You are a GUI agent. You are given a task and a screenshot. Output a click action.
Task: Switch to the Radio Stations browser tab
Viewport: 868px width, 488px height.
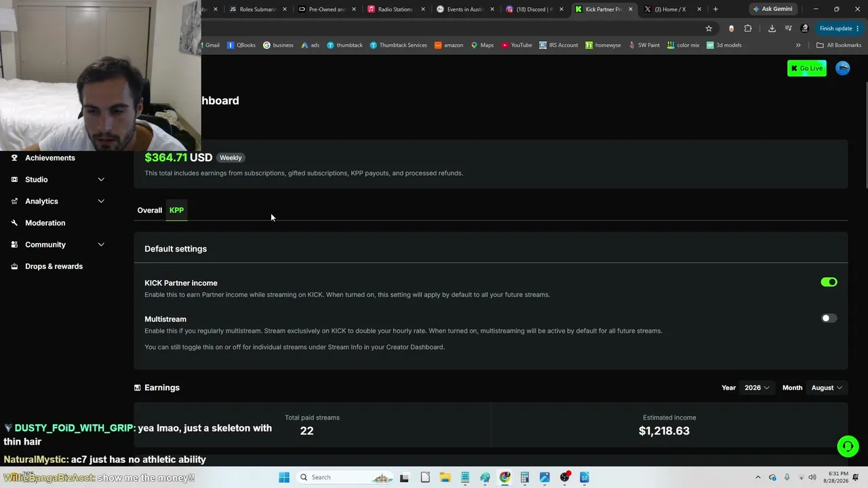click(x=396, y=9)
